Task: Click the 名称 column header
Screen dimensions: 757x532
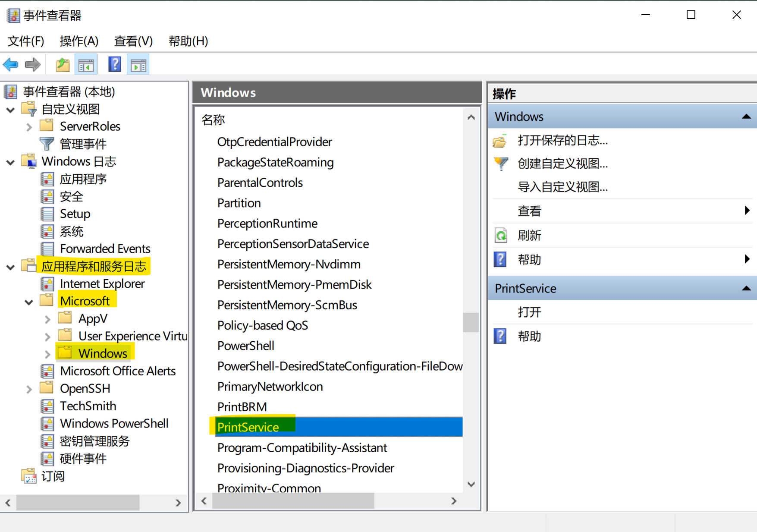Action: [213, 120]
